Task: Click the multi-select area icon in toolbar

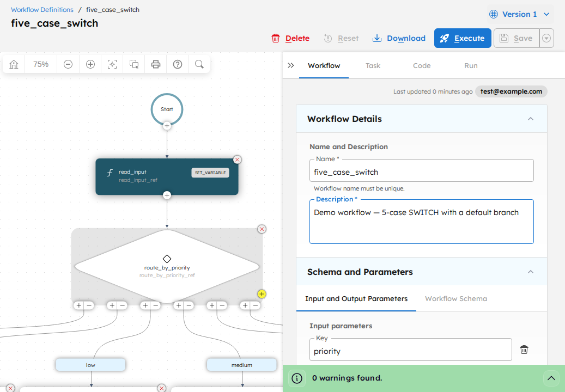Action: point(134,64)
